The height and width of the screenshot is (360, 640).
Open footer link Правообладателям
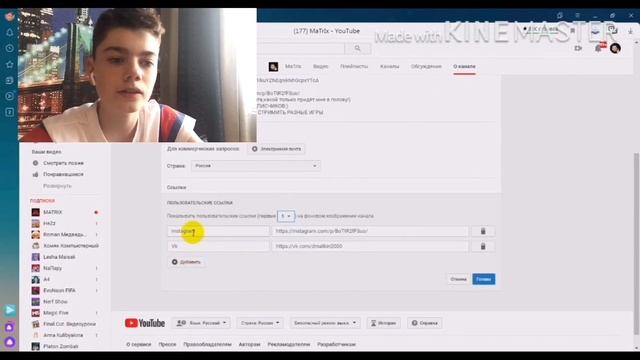[x=207, y=344]
